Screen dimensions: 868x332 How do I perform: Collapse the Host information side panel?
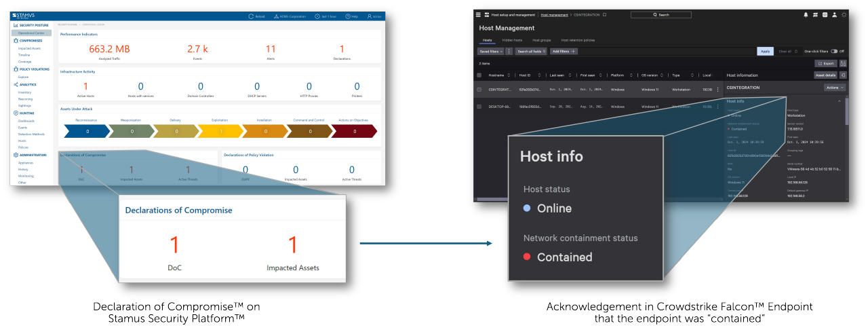pos(843,75)
